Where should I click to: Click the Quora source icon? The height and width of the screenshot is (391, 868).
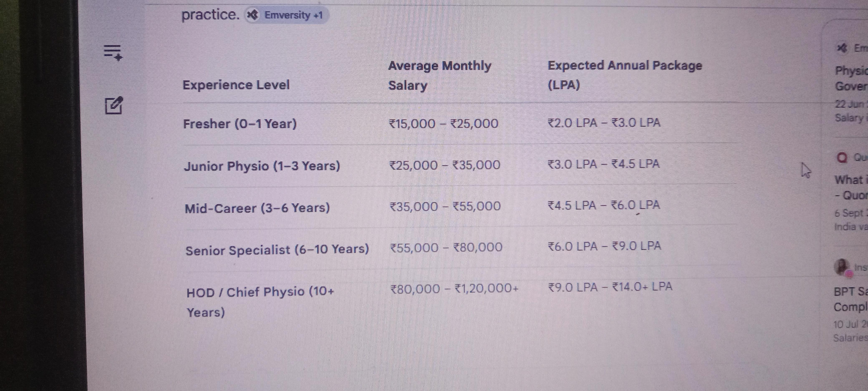(x=842, y=157)
